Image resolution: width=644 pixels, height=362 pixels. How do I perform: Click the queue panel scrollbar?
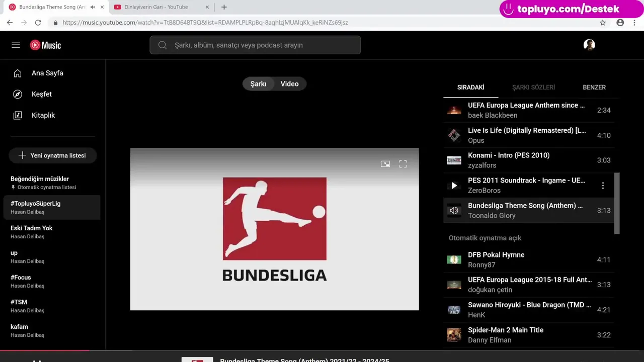(617, 203)
